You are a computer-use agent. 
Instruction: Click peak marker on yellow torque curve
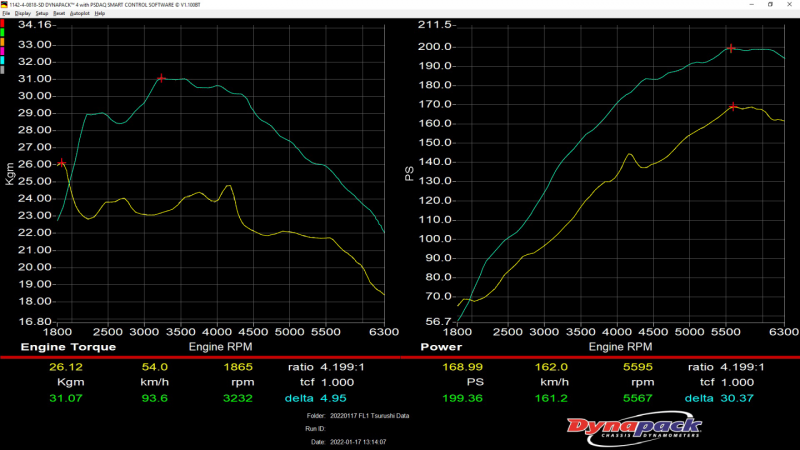pos(61,162)
